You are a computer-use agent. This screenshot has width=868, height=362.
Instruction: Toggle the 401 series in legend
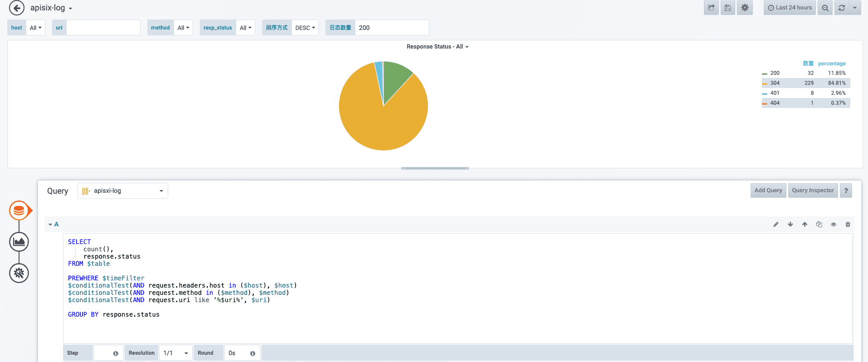tap(775, 93)
